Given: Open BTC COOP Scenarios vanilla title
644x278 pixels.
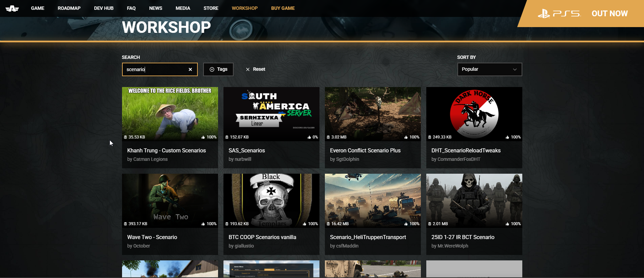Looking at the screenshot, I should (x=262, y=237).
